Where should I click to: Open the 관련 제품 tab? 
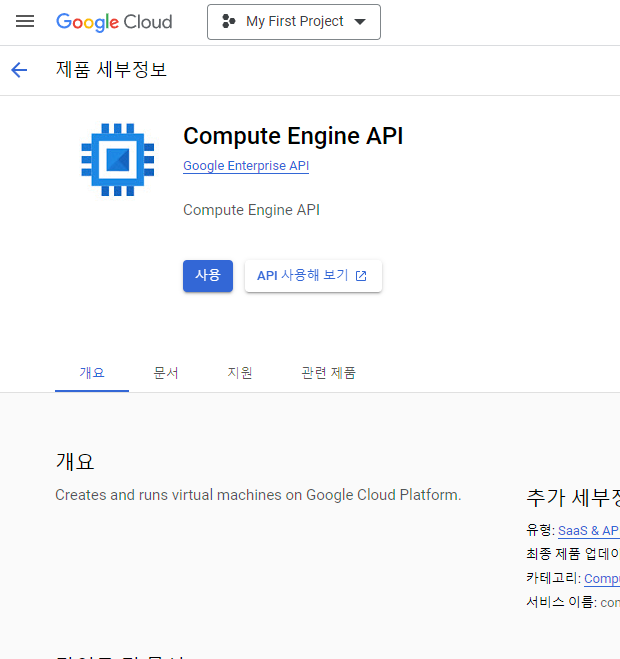coord(328,373)
